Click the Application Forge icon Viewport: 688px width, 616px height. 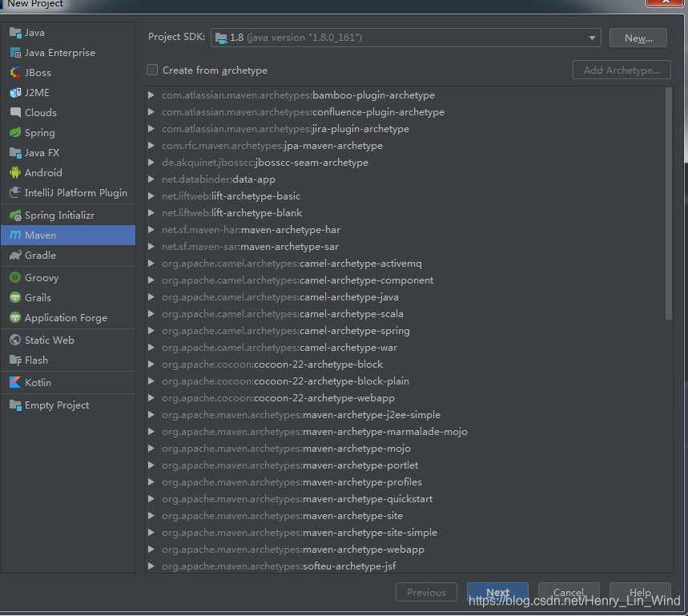point(15,317)
